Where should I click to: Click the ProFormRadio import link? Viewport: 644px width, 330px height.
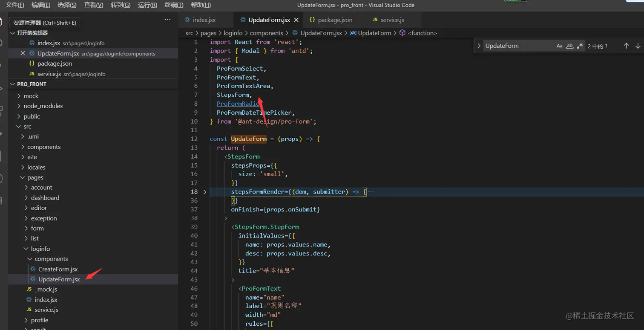coord(238,104)
